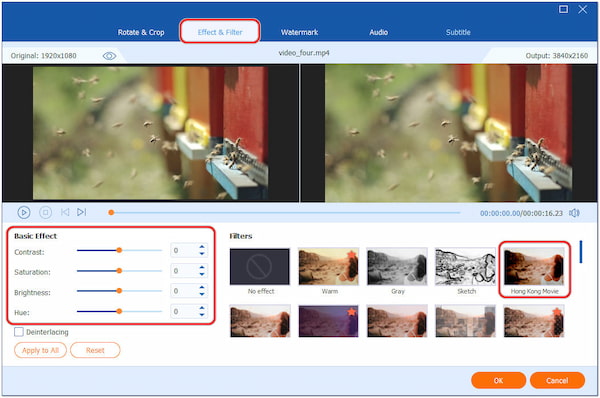Close the editor window
This screenshot has width=600, height=398.
[x=582, y=9]
